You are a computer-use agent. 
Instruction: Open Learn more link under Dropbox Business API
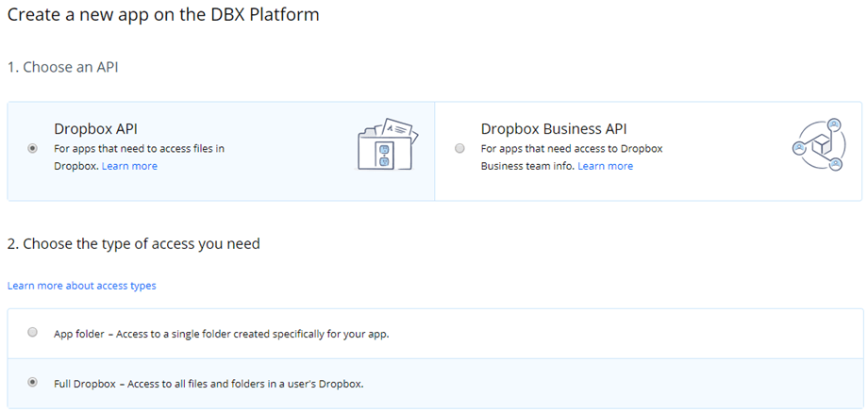[x=605, y=166]
